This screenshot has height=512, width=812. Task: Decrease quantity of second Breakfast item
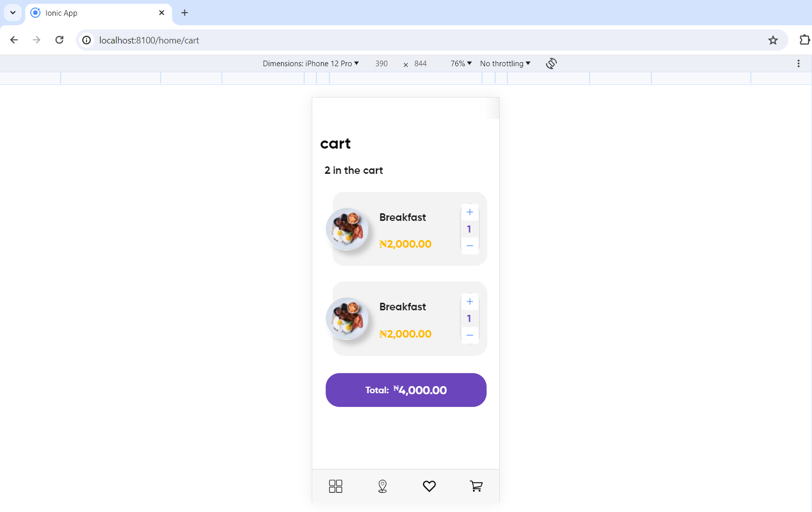469,335
